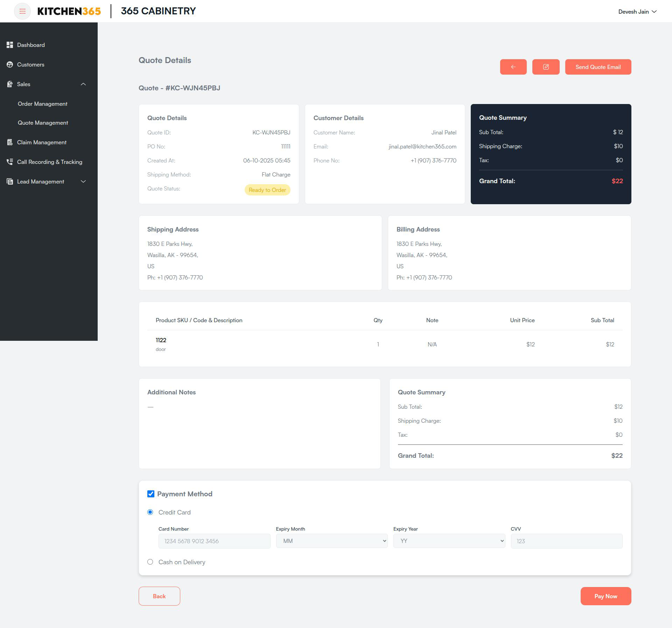Open the Expiry Month dropdown

(331, 541)
